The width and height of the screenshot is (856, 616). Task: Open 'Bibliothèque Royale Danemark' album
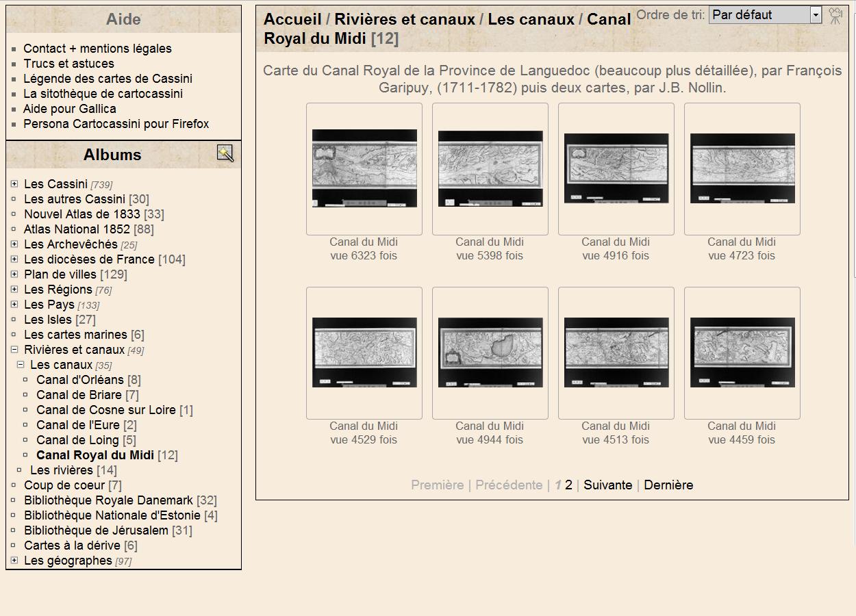point(109,500)
